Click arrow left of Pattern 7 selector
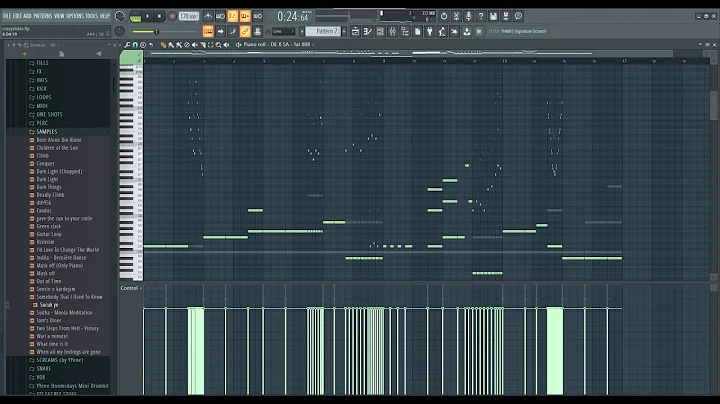 (x=302, y=31)
